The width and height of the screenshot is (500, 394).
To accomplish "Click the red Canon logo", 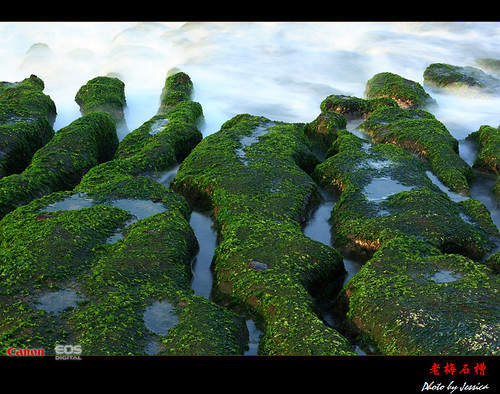I will click(x=25, y=352).
